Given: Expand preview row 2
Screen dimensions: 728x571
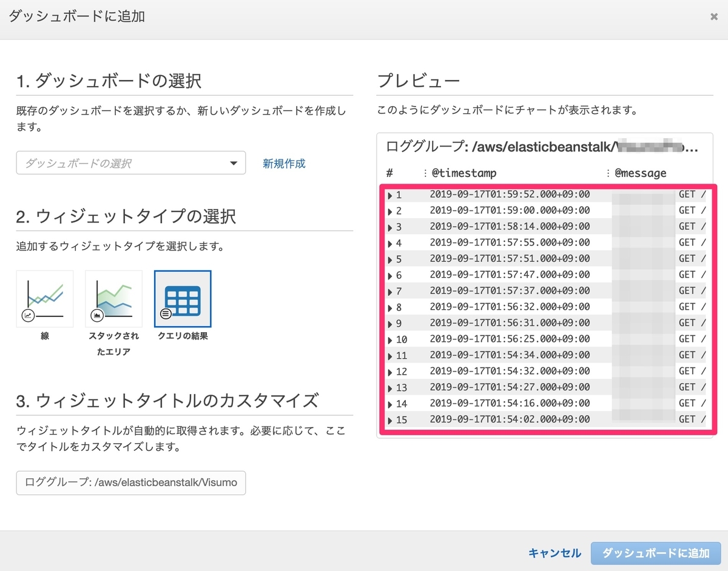Looking at the screenshot, I should [x=390, y=212].
